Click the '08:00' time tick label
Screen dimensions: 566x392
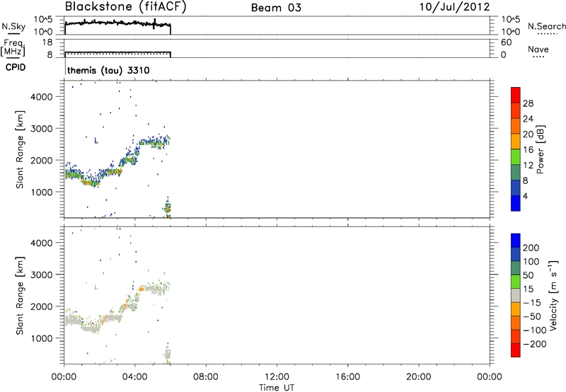[x=205, y=377]
